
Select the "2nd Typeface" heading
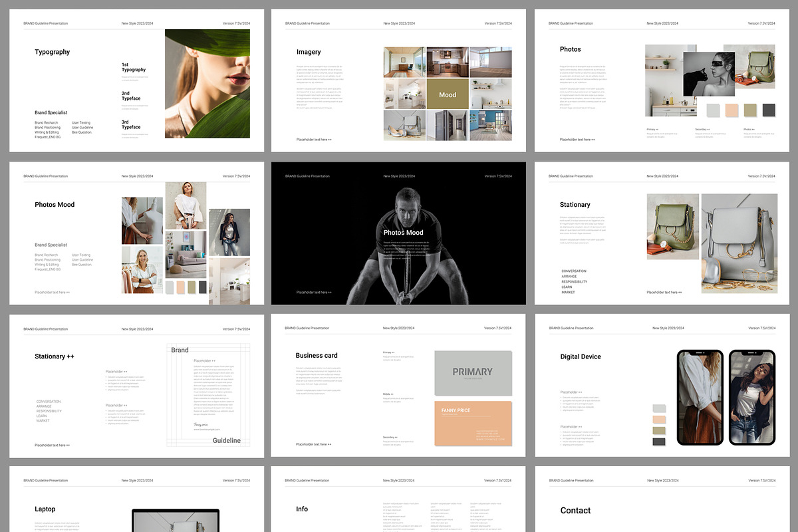(x=130, y=96)
